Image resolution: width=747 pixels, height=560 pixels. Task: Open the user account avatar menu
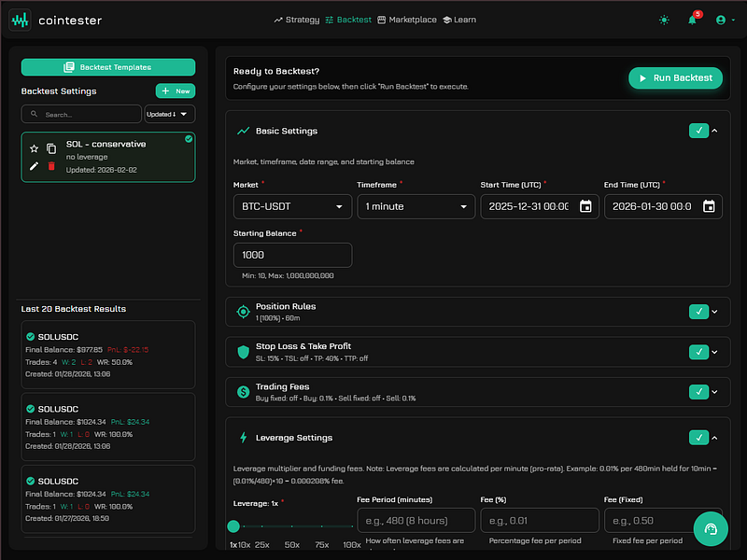pyautogui.click(x=721, y=20)
